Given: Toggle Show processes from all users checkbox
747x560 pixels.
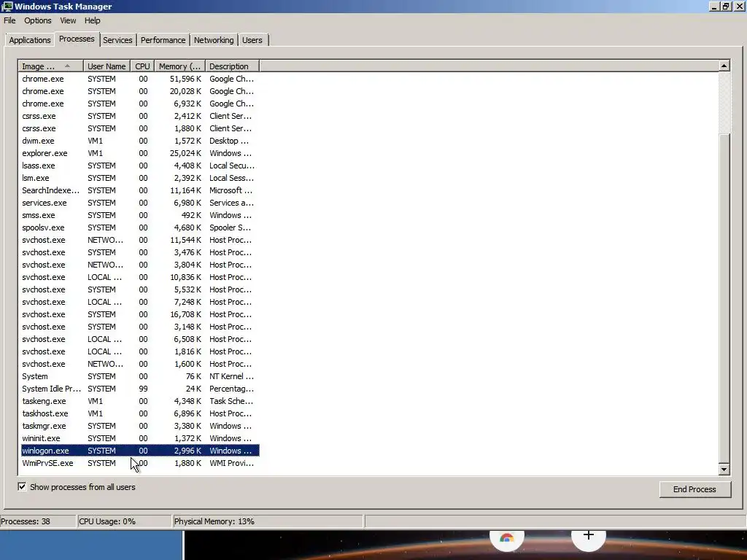Looking at the screenshot, I should click(x=22, y=486).
